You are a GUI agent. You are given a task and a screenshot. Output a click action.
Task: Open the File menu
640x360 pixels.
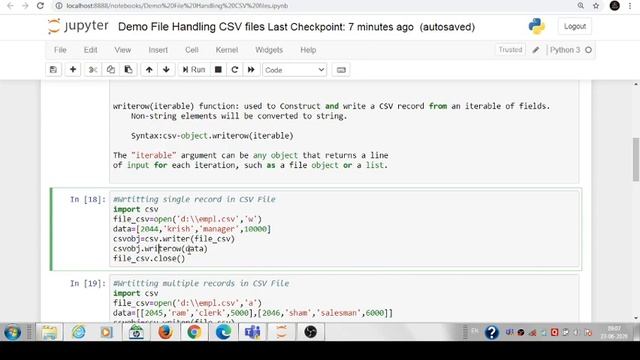tap(60, 50)
